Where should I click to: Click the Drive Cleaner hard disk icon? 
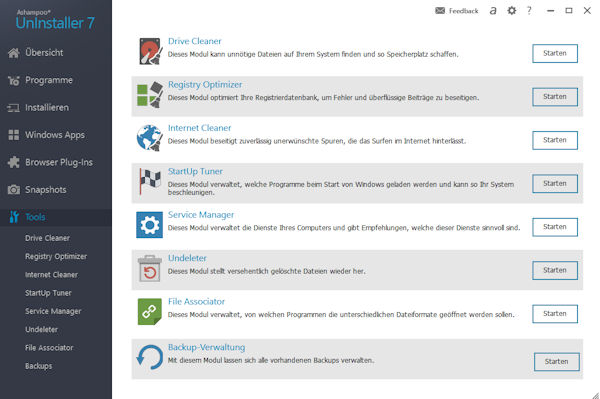coord(151,51)
